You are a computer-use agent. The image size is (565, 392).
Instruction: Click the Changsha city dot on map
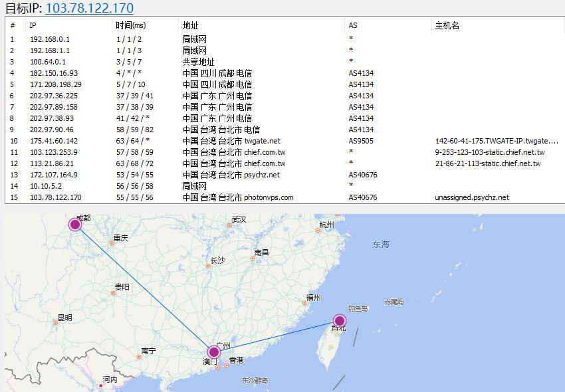(208, 266)
